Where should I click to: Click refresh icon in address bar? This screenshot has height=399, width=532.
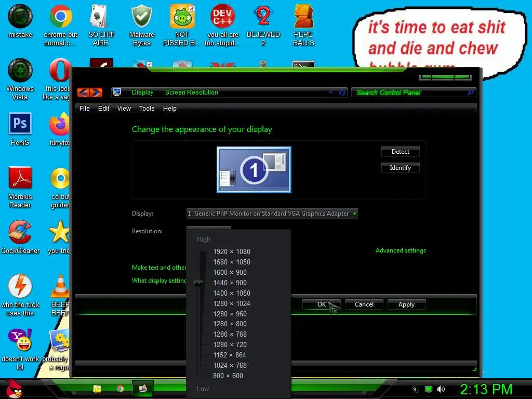coord(342,92)
